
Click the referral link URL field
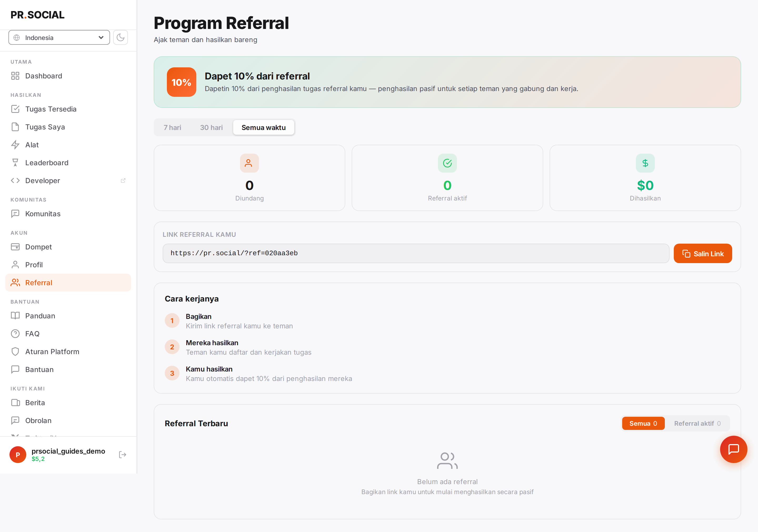[416, 253]
